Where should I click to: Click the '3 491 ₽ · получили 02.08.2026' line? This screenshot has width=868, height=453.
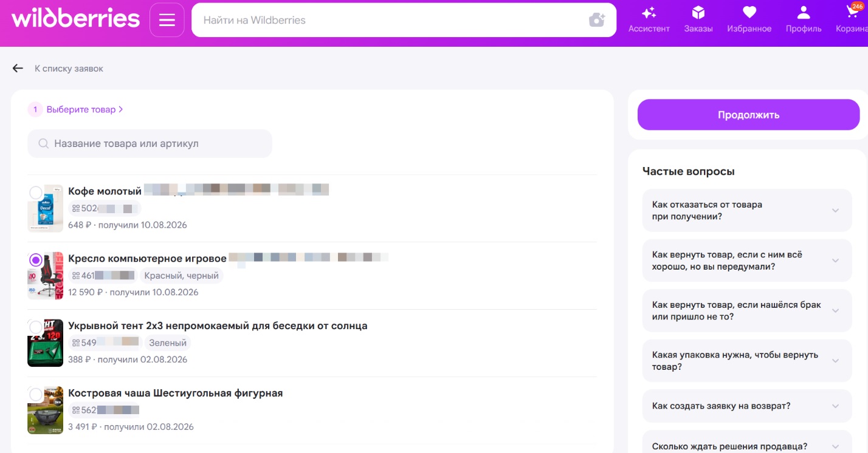131,427
